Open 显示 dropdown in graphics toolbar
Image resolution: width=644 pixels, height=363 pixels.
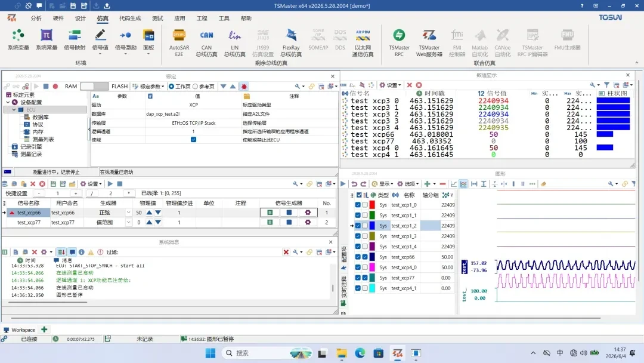point(382,184)
